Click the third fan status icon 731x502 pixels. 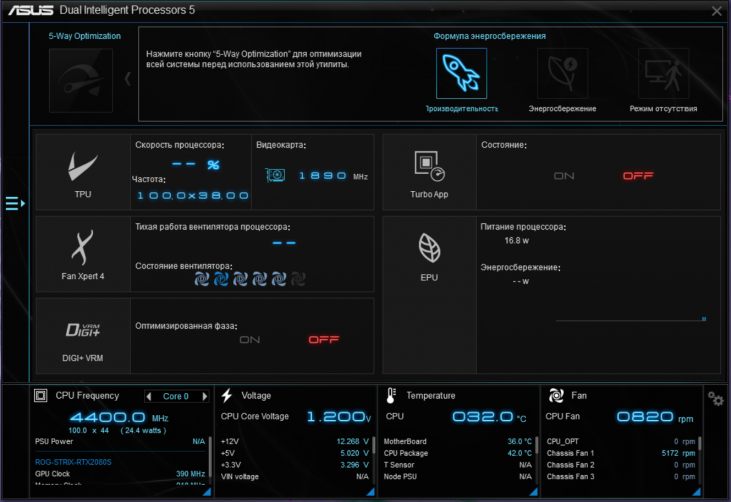tap(240, 279)
